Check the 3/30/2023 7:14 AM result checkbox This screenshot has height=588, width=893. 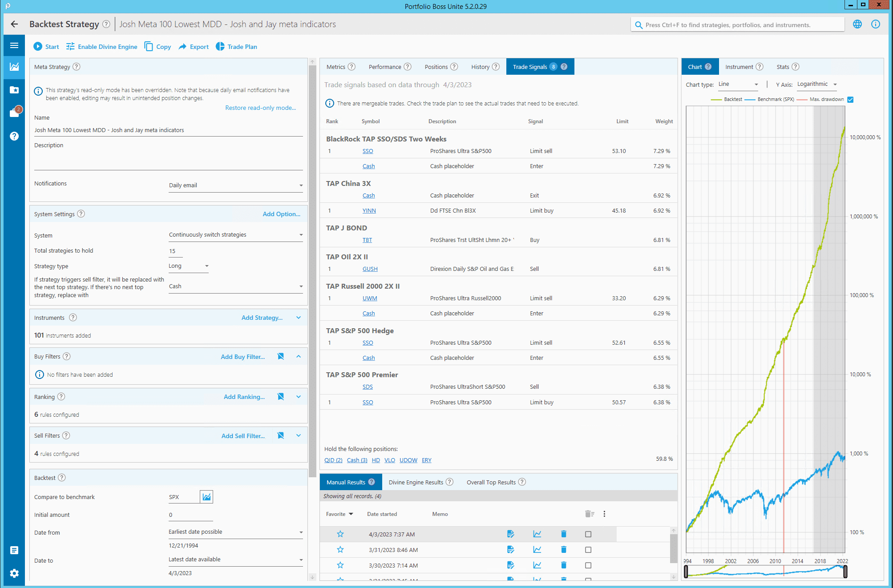[588, 565]
